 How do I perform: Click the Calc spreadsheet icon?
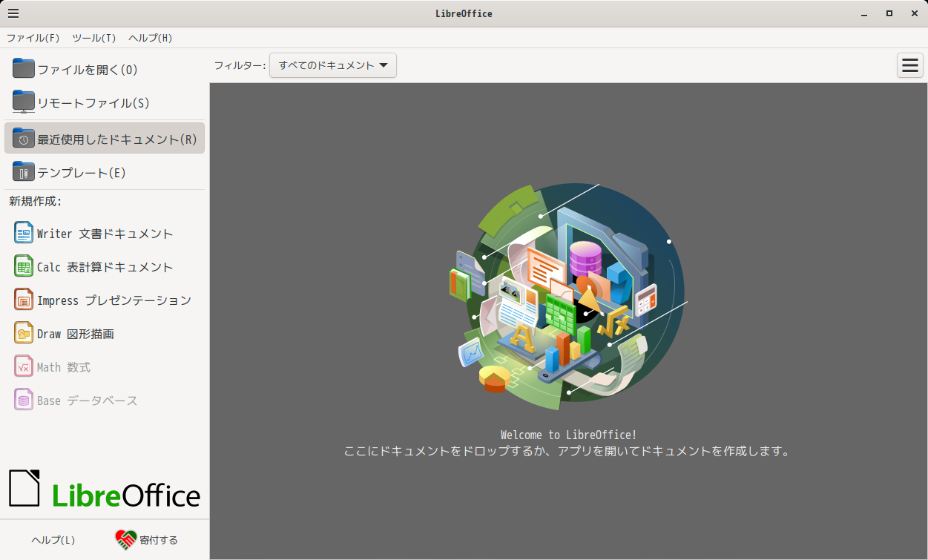(x=24, y=266)
